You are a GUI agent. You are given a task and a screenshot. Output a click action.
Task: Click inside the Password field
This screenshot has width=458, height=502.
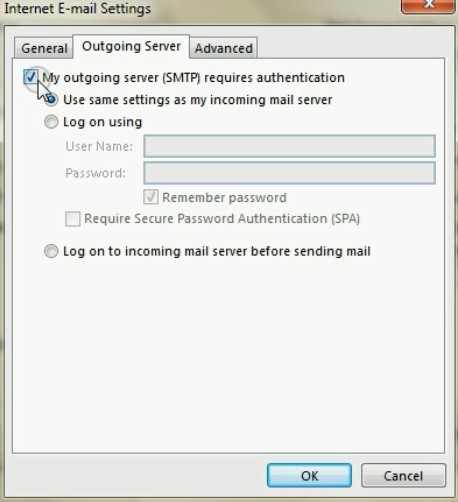(x=289, y=173)
